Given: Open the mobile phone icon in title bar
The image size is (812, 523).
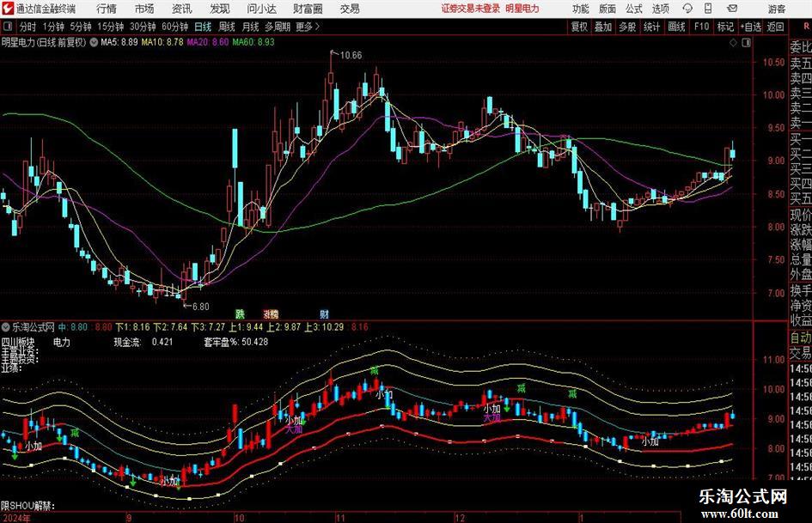Looking at the screenshot, I should click(x=708, y=9).
